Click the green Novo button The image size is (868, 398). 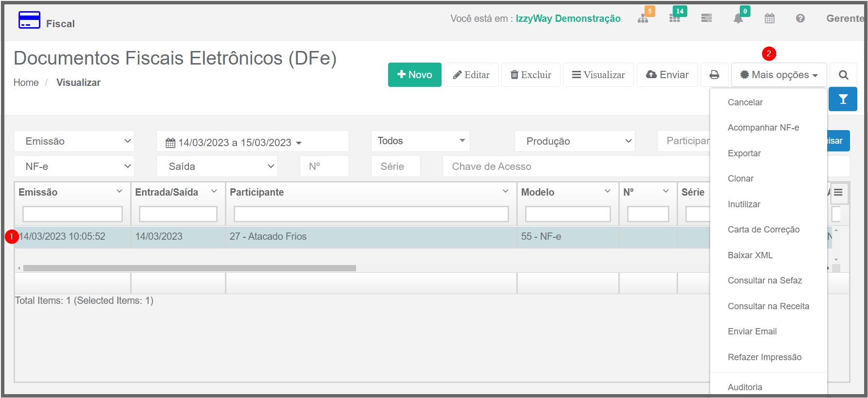[414, 75]
